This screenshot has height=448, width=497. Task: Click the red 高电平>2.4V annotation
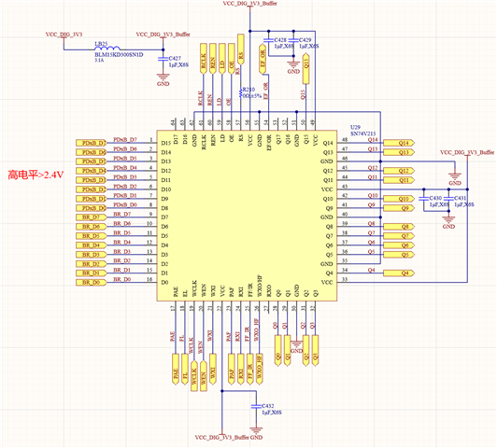35,175
